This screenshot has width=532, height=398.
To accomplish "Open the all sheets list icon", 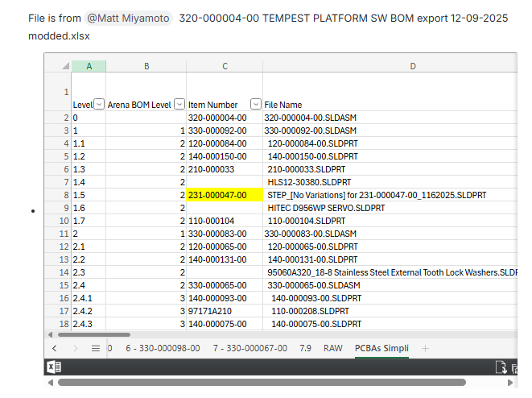I will 96,348.
